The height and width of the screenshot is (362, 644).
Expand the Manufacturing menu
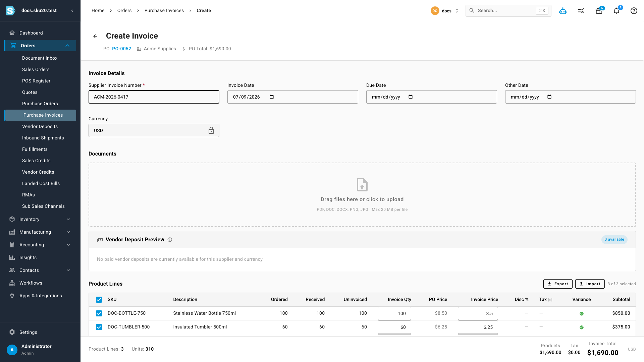68,232
